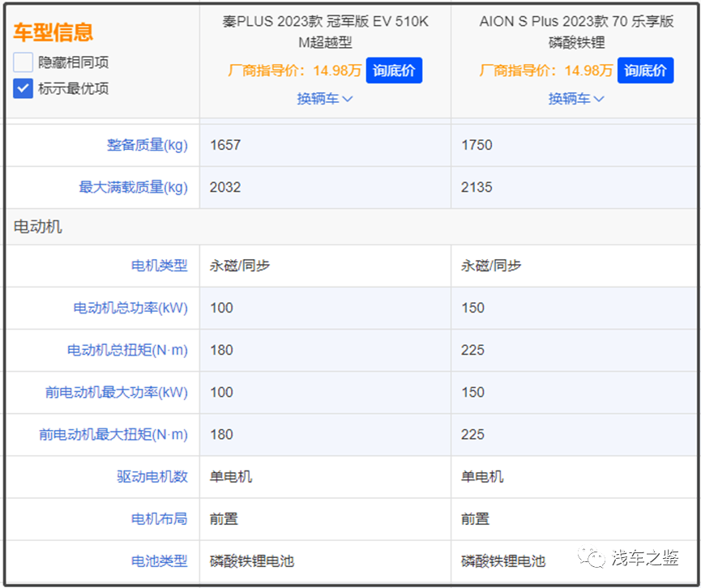The image size is (701, 588).
Task: Select max load value 2135
Action: click(x=477, y=187)
